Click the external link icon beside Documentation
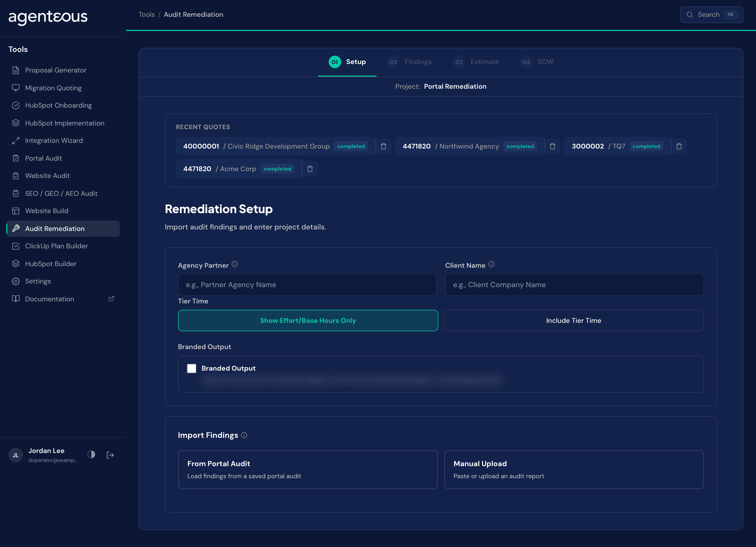This screenshot has height=547, width=756. pos(111,299)
